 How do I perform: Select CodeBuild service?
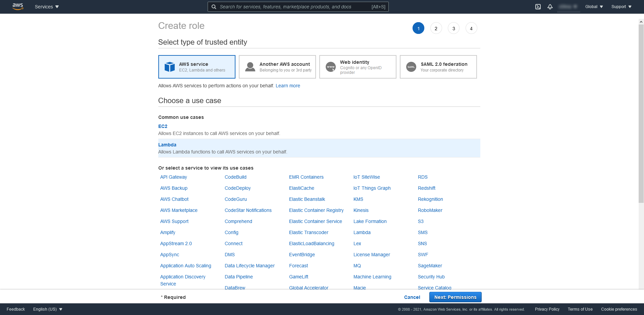pyautogui.click(x=235, y=177)
